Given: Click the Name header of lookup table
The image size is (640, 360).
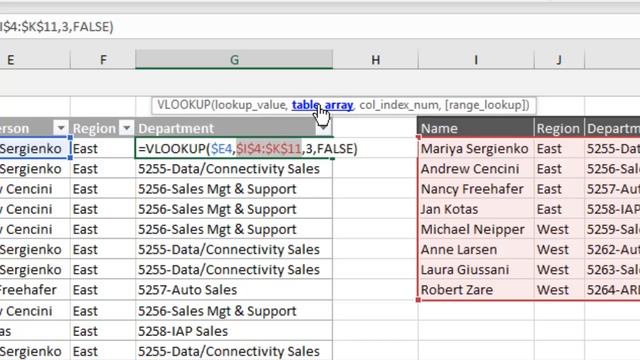Looking at the screenshot, I should click(x=476, y=128).
